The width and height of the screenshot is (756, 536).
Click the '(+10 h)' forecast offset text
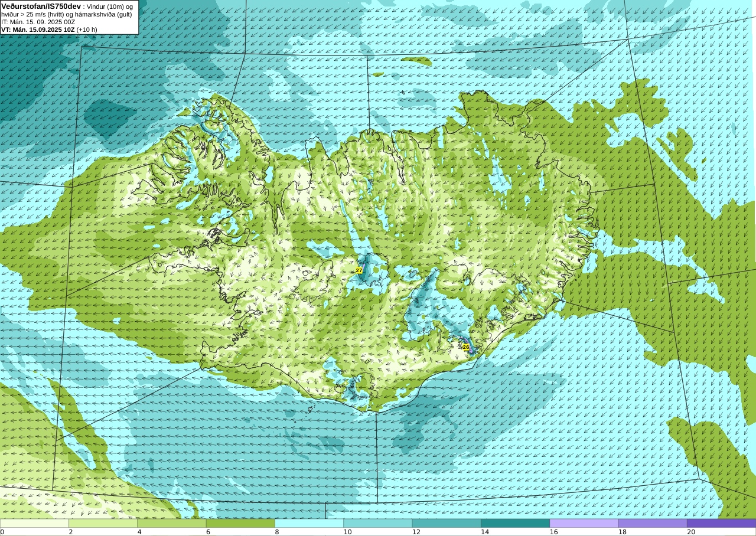[87, 30]
